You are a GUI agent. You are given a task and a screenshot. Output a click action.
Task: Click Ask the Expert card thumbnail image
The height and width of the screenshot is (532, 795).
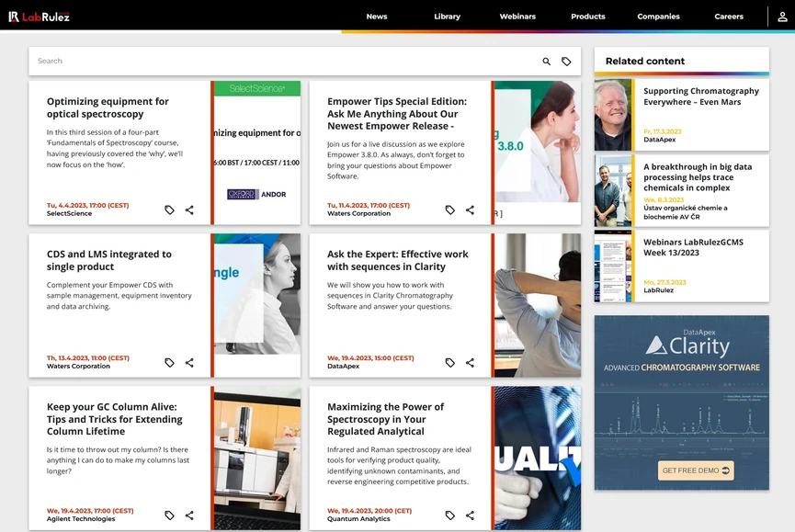tap(538, 305)
